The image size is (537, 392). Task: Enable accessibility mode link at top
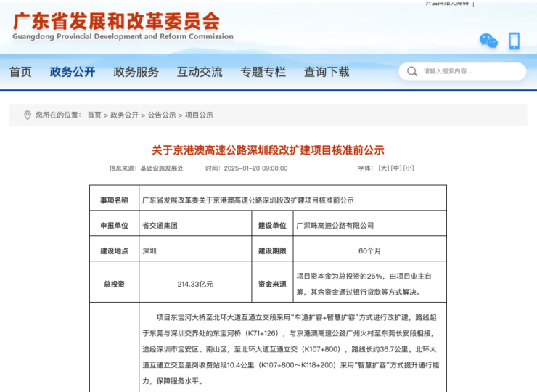pyautogui.click(x=446, y=3)
